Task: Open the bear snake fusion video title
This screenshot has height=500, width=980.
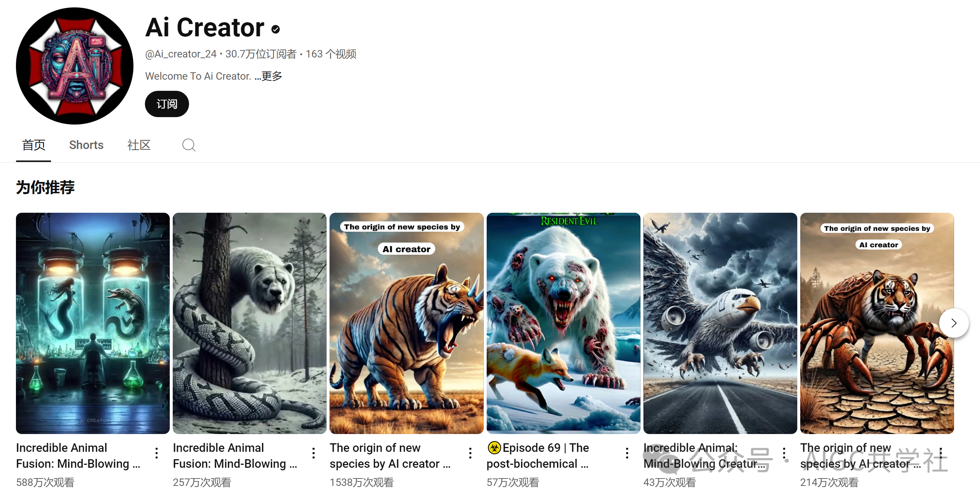Action: pos(235,456)
